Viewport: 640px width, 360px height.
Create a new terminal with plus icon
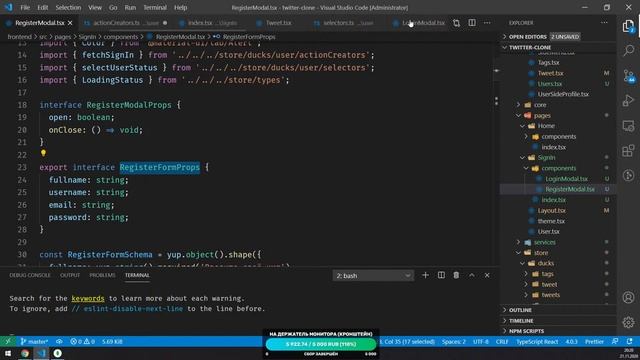point(425,276)
